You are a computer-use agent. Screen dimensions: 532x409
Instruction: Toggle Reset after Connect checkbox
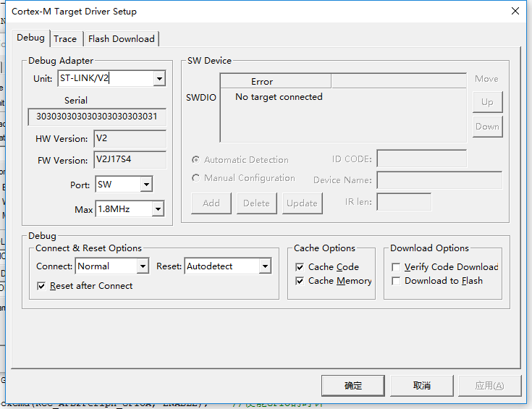tap(41, 286)
